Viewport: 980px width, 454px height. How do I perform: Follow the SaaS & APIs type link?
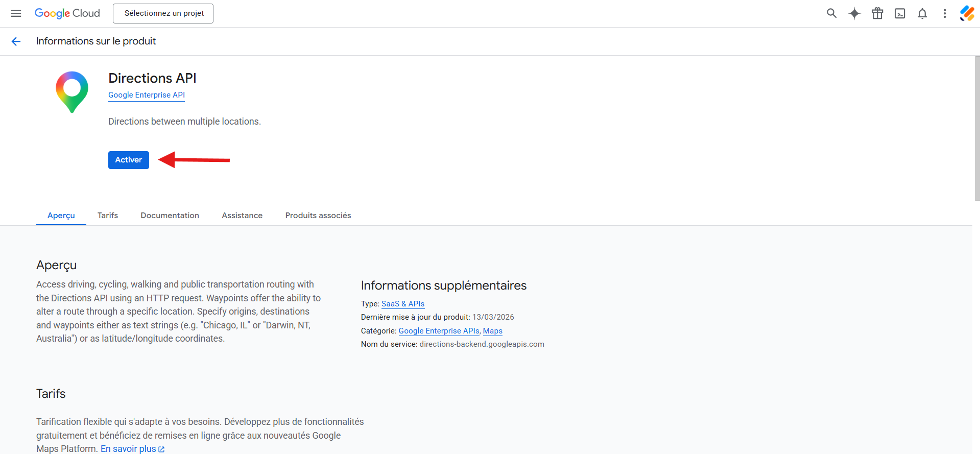point(403,304)
